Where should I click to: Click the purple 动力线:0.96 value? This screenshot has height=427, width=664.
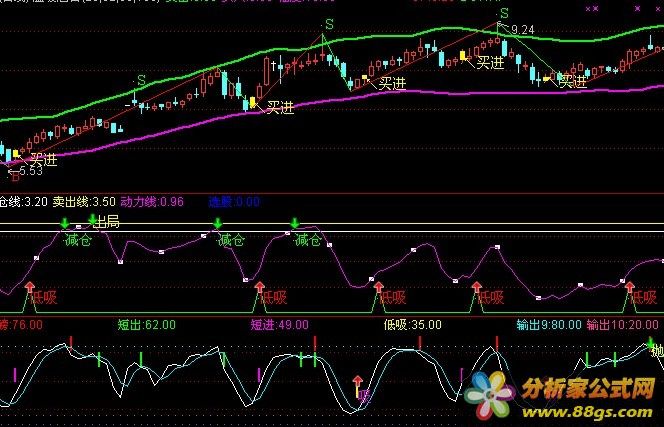click(x=152, y=202)
